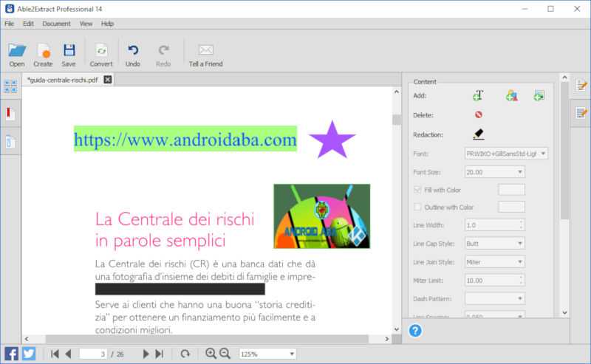Screen dimensions: 591x364
Task: Go to the previous page
Action: [68, 354]
